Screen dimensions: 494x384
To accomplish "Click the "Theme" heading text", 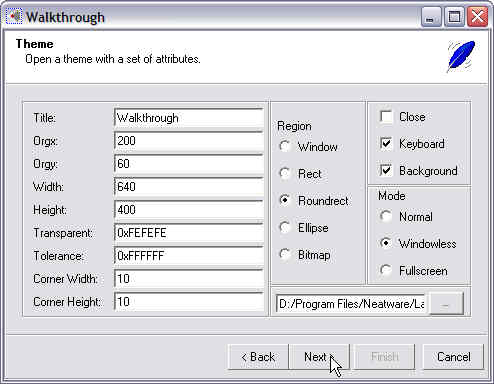I will [x=34, y=44].
